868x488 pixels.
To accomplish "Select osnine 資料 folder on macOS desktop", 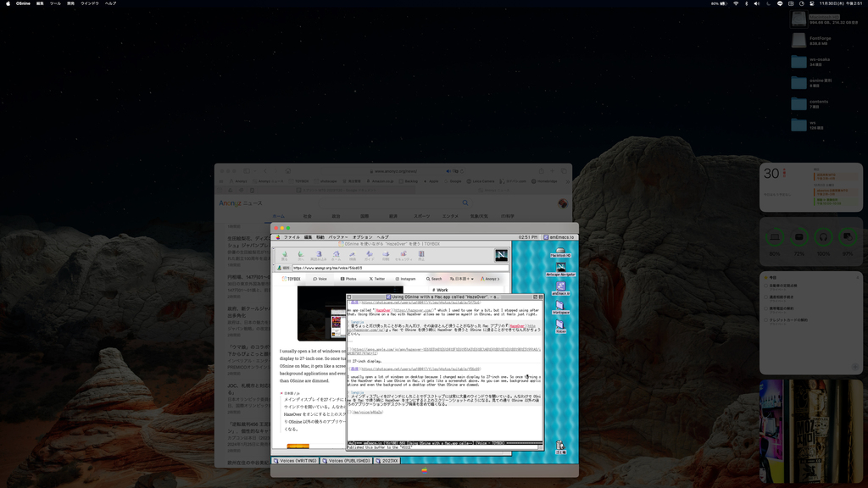I will 798,82.
